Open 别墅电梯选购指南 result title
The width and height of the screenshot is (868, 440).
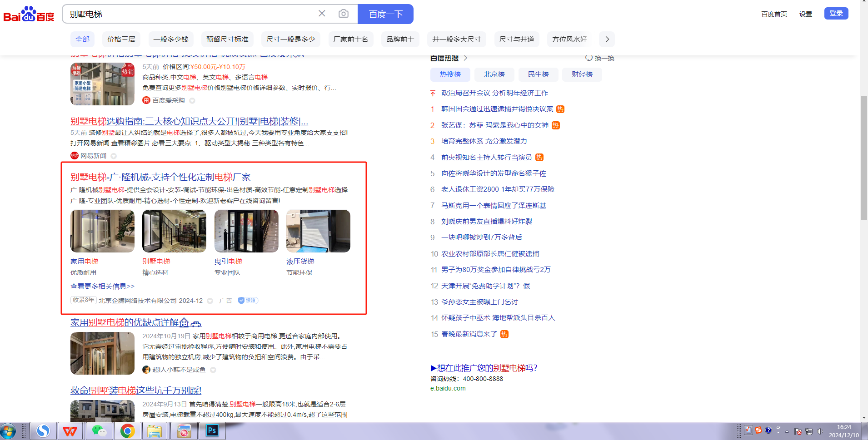189,121
